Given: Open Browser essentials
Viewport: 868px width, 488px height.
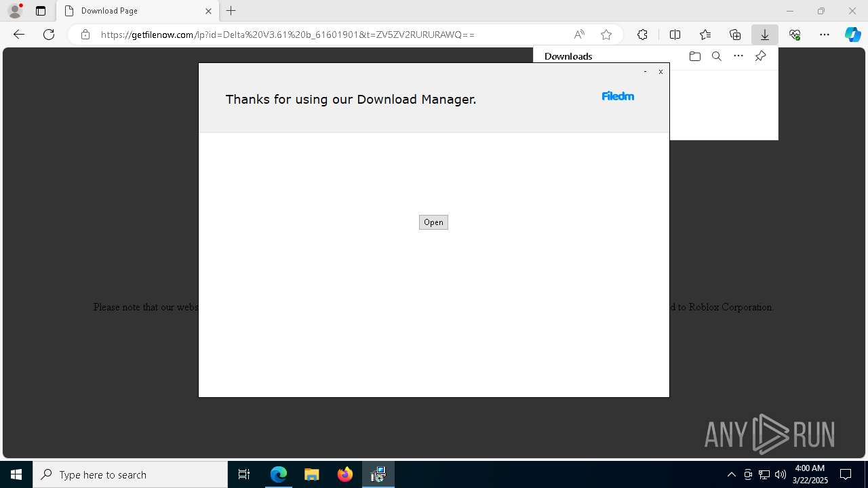Looking at the screenshot, I should click(795, 35).
